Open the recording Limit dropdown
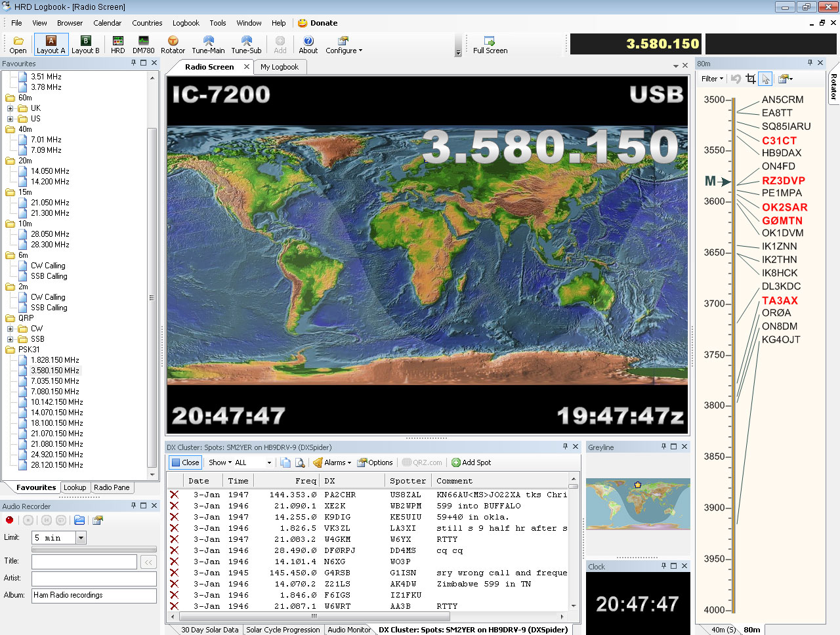The height and width of the screenshot is (635, 840). 81,538
